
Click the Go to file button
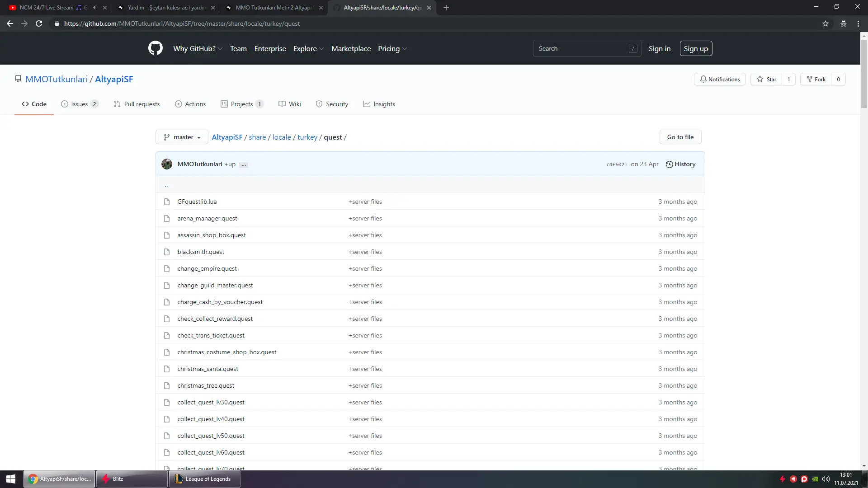click(x=680, y=137)
